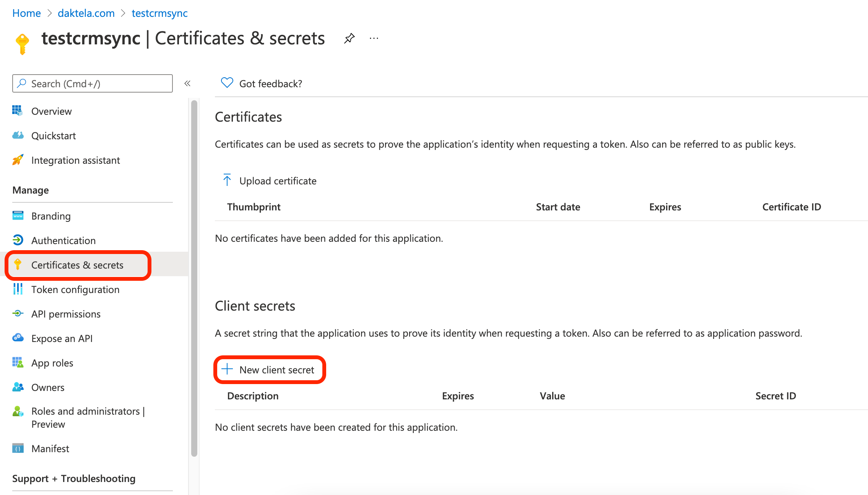Click the daktela.com breadcrumb link

pyautogui.click(x=86, y=13)
